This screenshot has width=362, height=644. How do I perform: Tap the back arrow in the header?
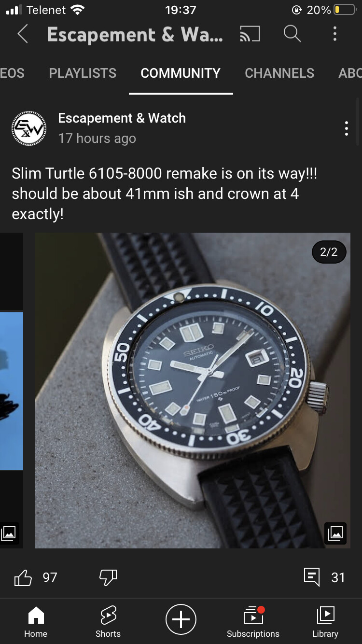pyautogui.click(x=23, y=34)
